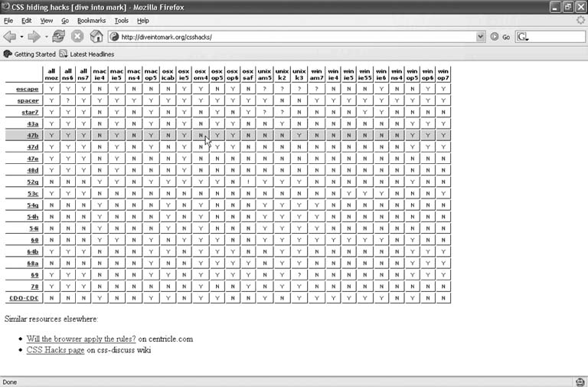
Task: Go back with the Back arrow button
Action: coord(9,37)
